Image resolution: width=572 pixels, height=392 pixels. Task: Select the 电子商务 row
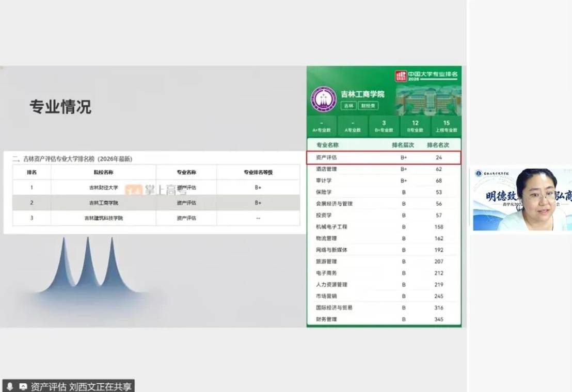click(384, 273)
